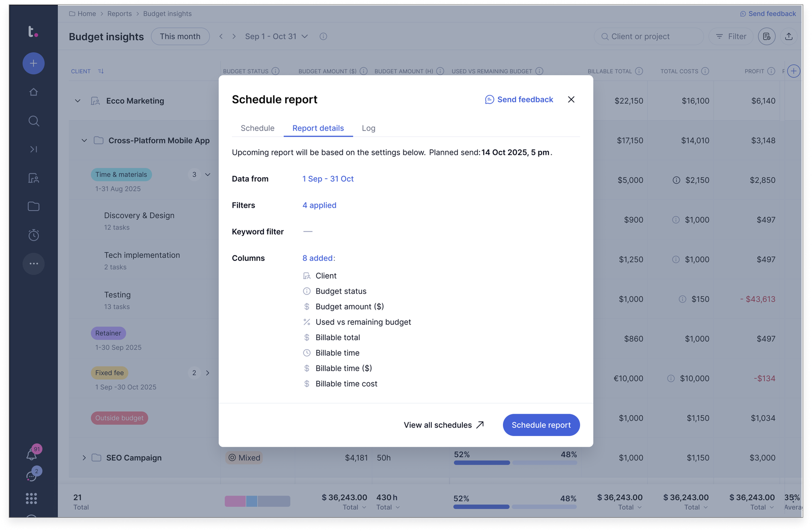
Task: Expand the Fixed fee budget group
Action: point(208,373)
